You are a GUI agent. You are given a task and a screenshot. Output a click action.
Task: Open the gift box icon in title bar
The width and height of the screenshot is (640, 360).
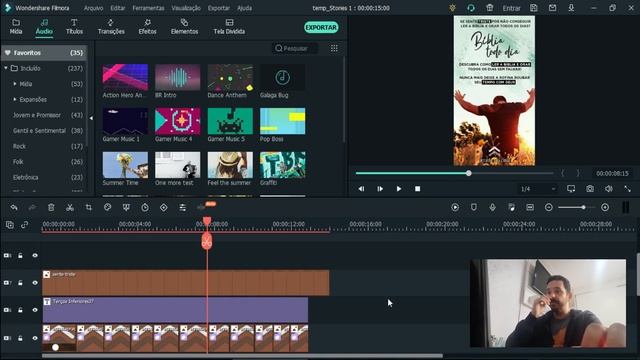[490, 8]
